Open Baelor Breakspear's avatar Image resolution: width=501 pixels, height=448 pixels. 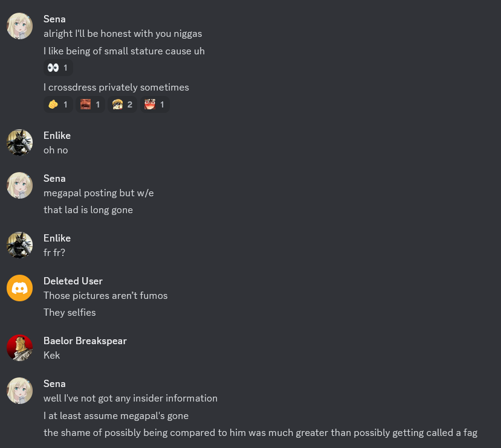click(x=19, y=348)
